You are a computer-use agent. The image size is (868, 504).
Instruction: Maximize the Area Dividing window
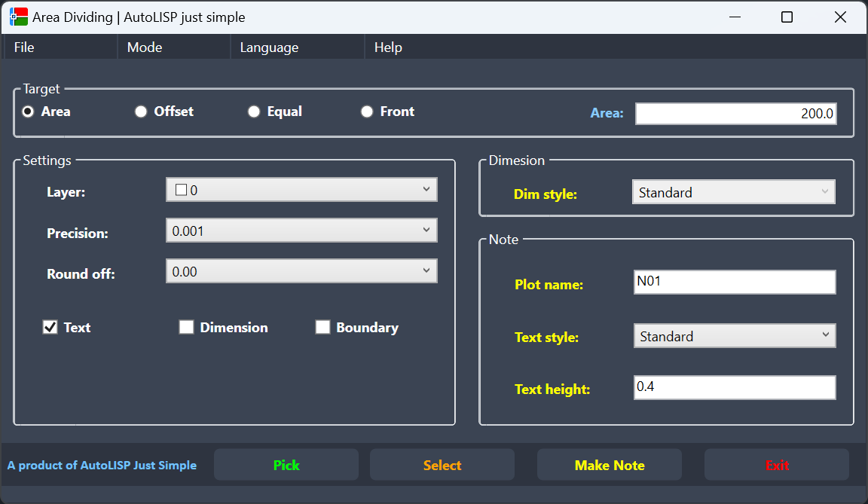pyautogui.click(x=787, y=17)
